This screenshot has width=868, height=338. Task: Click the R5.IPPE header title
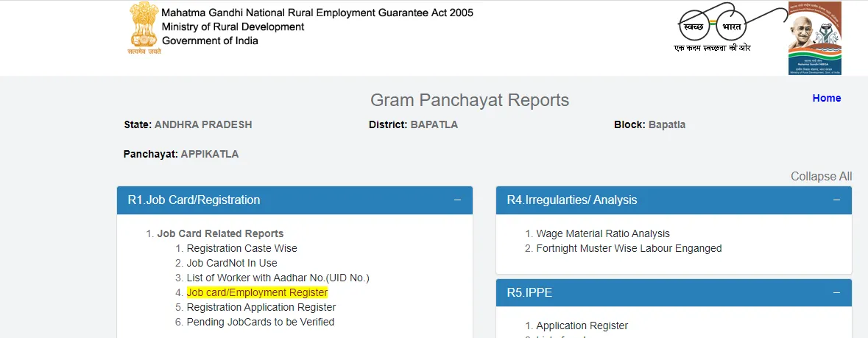pyautogui.click(x=529, y=293)
